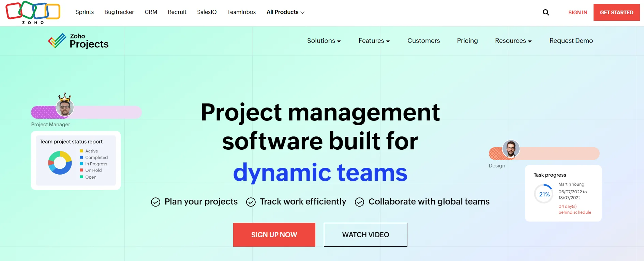Screen dimensions: 644x261
Task: Click the status report donut chart
Action: [x=60, y=163]
